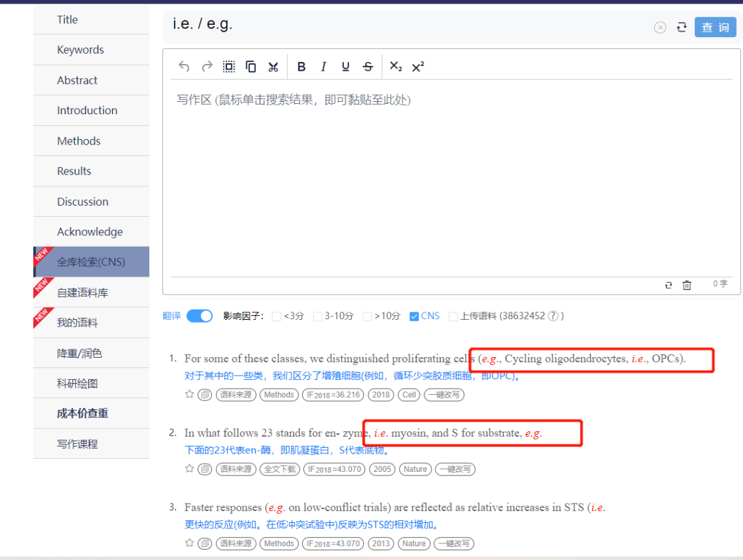Click the Subscript icon in the toolbar
The image size is (743, 560).
395,66
